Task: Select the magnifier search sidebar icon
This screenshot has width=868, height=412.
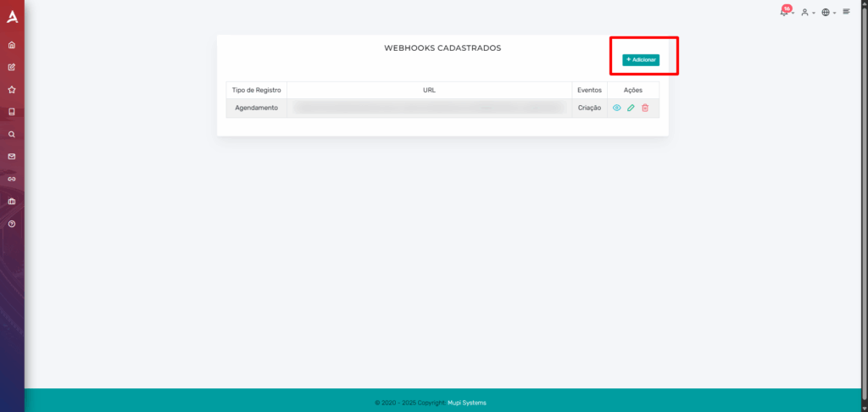Action: tap(12, 134)
